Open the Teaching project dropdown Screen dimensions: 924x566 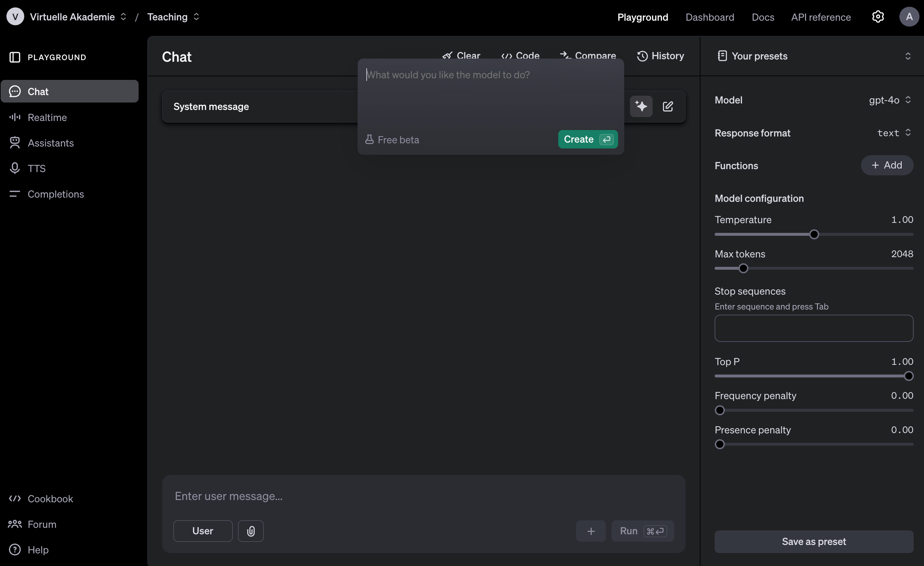tap(173, 17)
